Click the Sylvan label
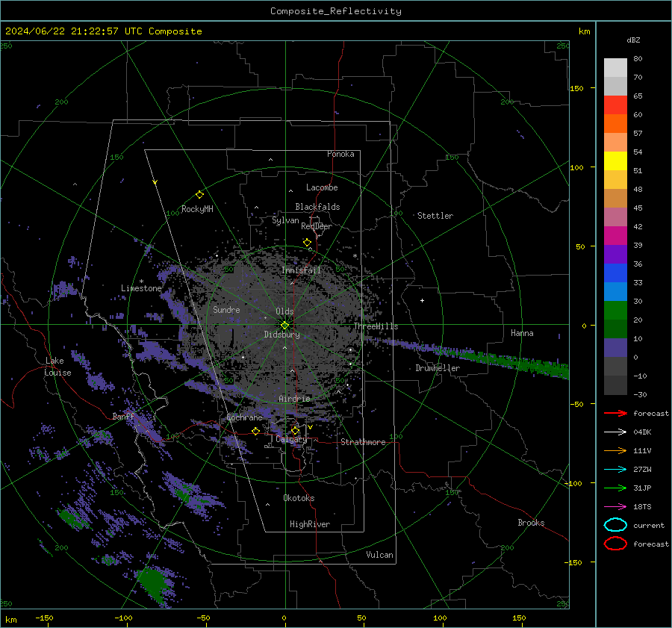672x628 pixels. tap(285, 220)
